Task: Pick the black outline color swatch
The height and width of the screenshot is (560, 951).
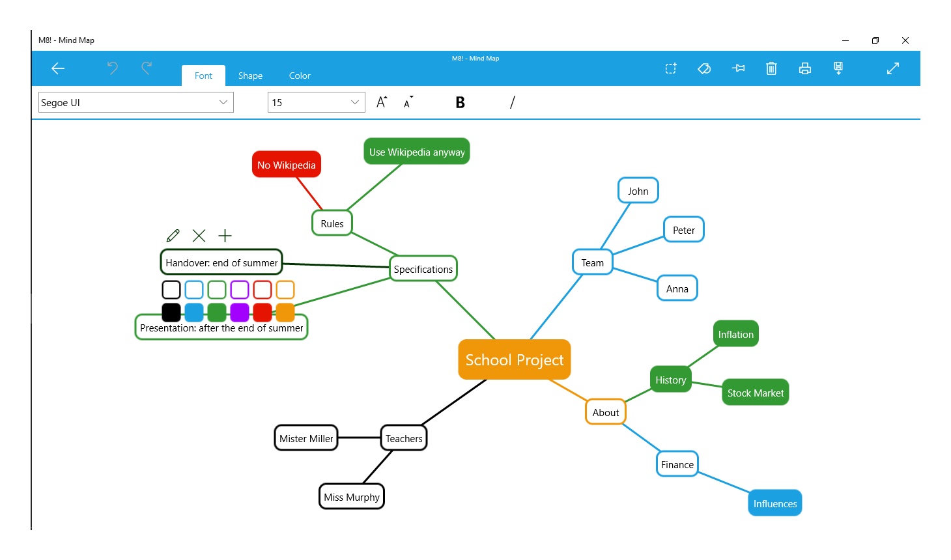Action: (171, 290)
